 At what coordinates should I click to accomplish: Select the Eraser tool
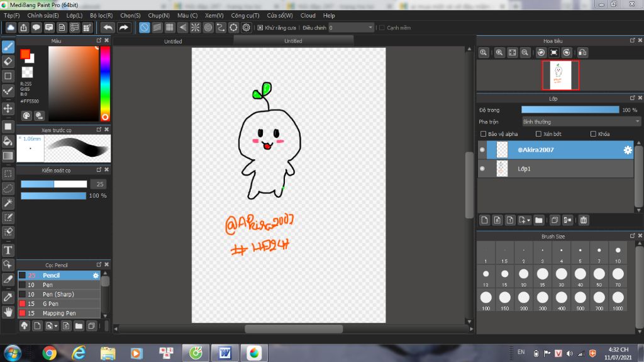[8, 61]
